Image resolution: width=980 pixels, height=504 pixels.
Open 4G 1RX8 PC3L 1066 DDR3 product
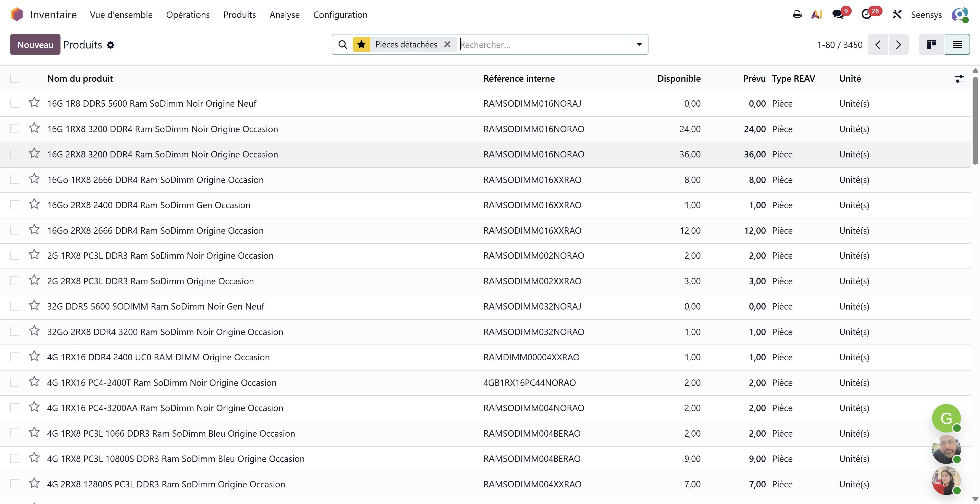tap(171, 433)
